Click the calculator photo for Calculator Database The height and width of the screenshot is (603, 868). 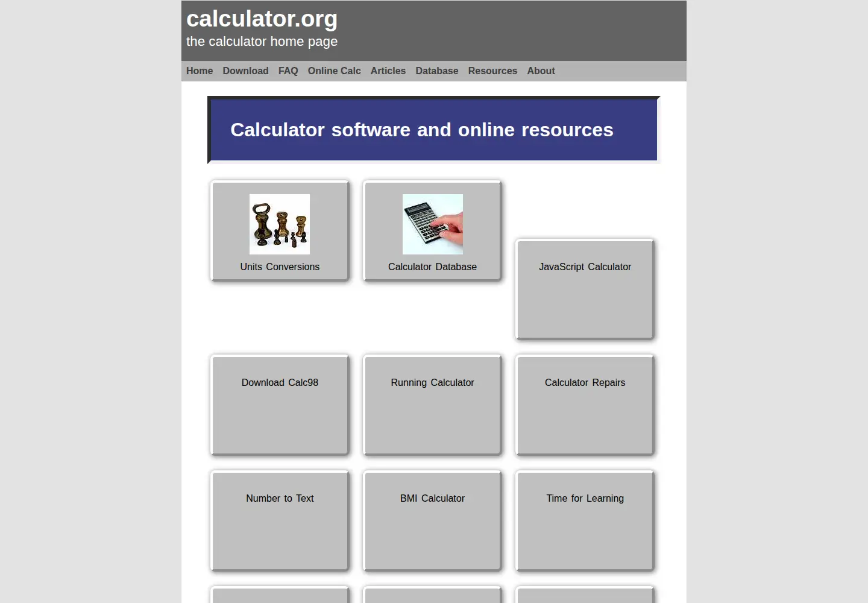(433, 224)
